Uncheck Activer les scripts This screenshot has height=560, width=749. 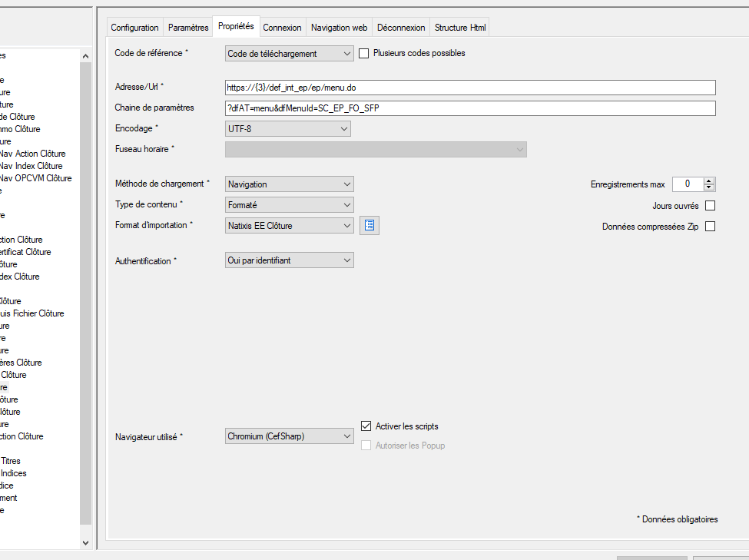click(366, 426)
